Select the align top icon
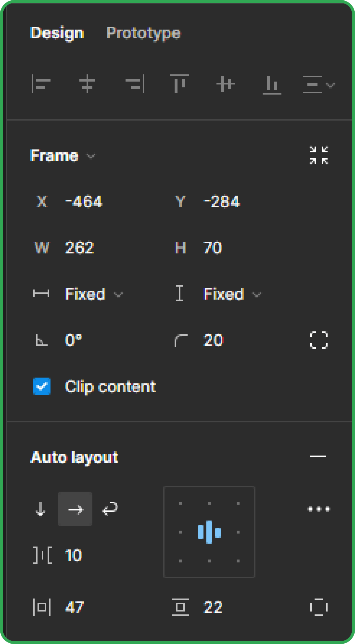This screenshot has height=644, width=355. pyautogui.click(x=179, y=84)
